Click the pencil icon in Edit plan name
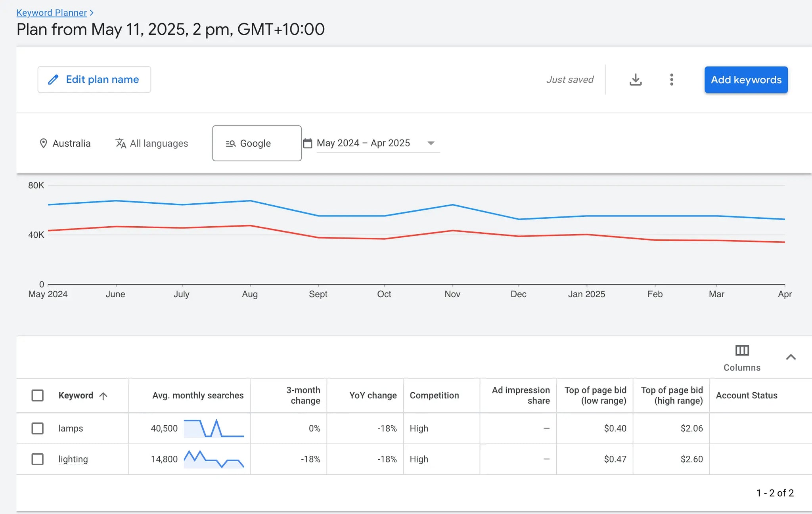 (x=53, y=80)
